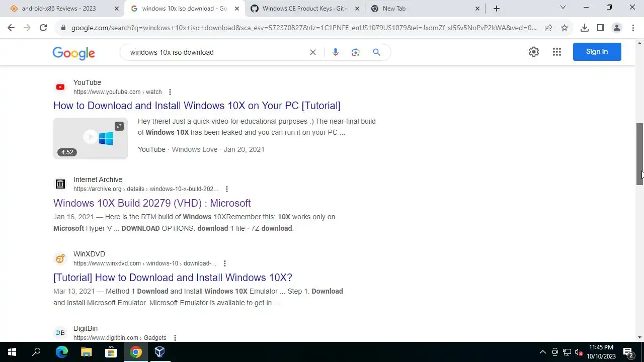The width and height of the screenshot is (644, 362).
Task: Open taskbar search
Action: 36,352
